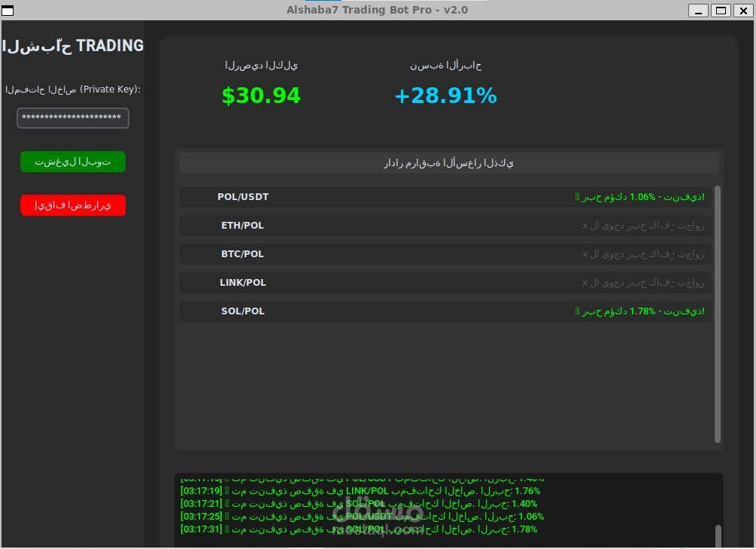Click the price radar list vertical scrollbar
The image size is (756, 549).
click(x=718, y=314)
